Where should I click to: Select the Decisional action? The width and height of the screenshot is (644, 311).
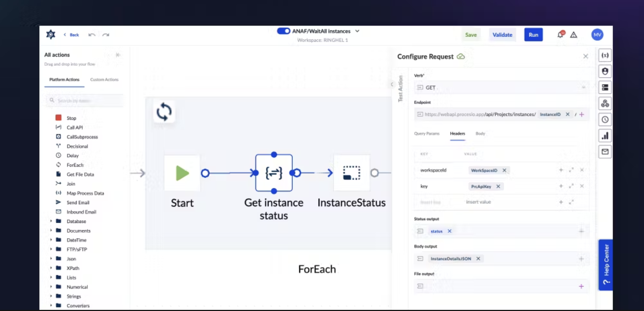[x=77, y=146]
